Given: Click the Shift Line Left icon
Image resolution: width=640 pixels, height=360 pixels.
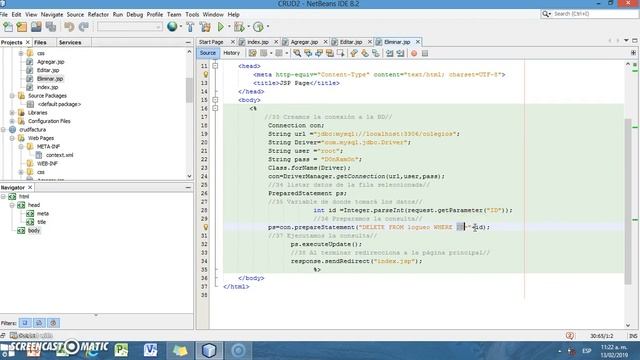Looking at the screenshot, I should coord(389,53).
